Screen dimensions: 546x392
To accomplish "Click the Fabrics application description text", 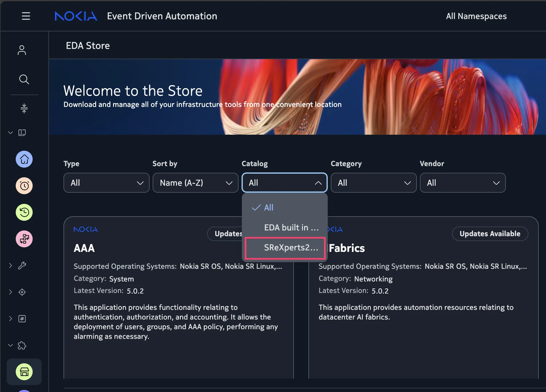I will click(x=416, y=312).
